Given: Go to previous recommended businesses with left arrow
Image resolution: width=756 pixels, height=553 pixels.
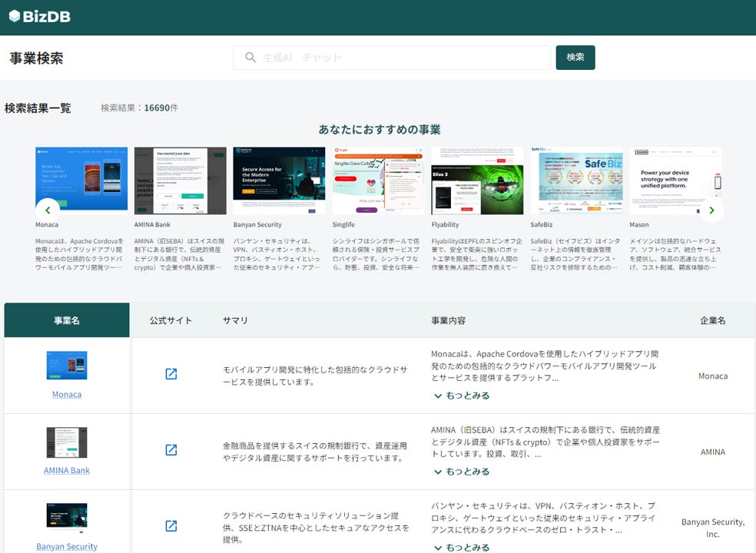Looking at the screenshot, I should tap(48, 210).
